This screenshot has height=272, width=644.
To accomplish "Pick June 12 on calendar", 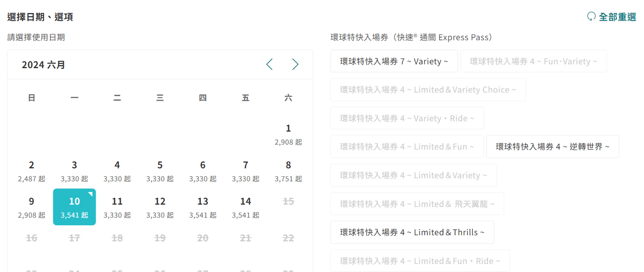I will tap(160, 207).
